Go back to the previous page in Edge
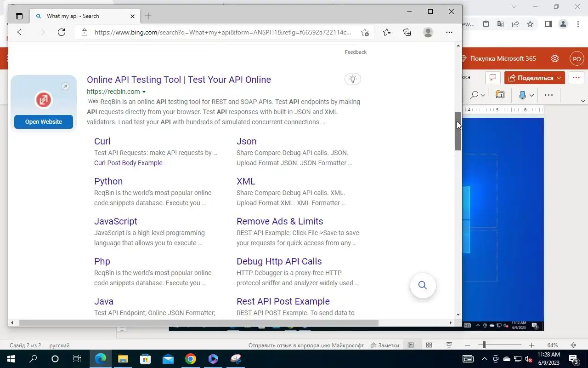Viewport: 588px width, 368px height. pyautogui.click(x=21, y=32)
